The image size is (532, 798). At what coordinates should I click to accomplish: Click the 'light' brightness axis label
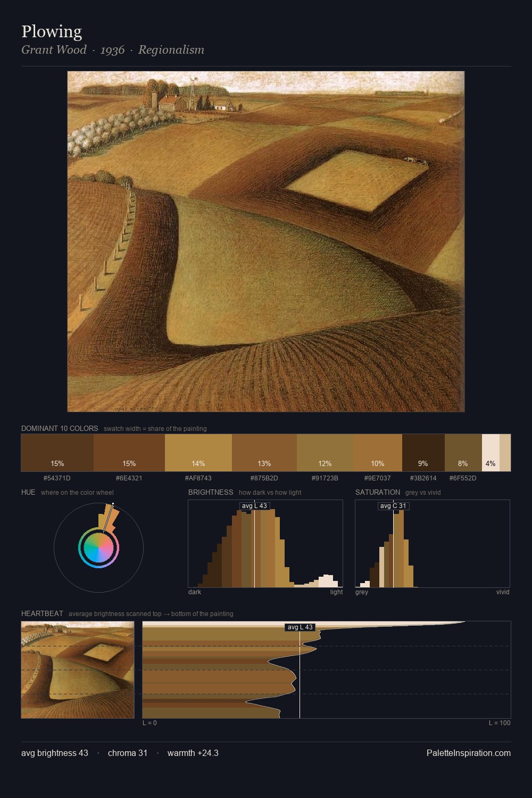(336, 592)
